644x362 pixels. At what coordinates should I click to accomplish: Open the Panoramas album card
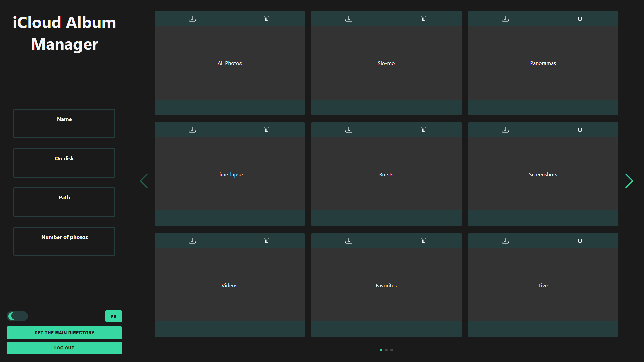543,63
